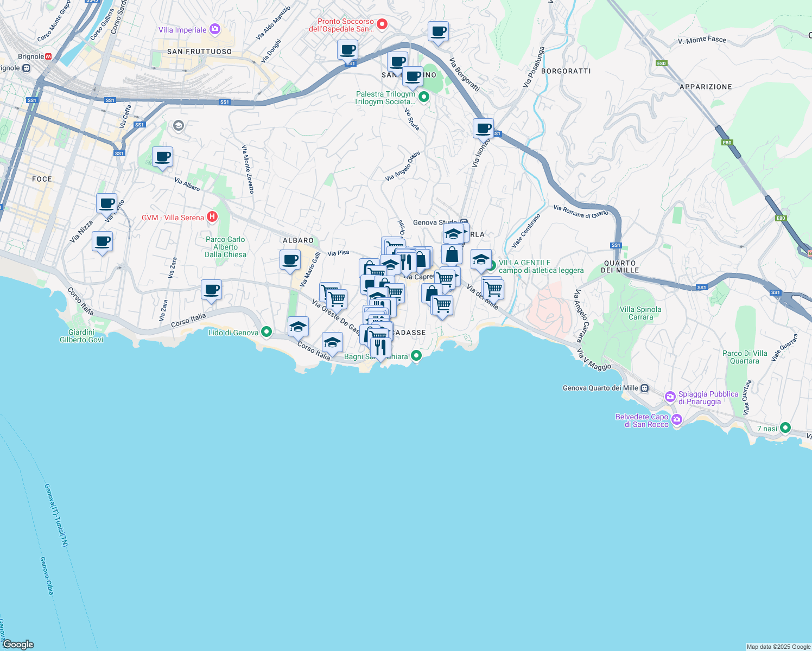
Task: Open the shopping bag marker below Genova Sturla
Action: (x=452, y=254)
